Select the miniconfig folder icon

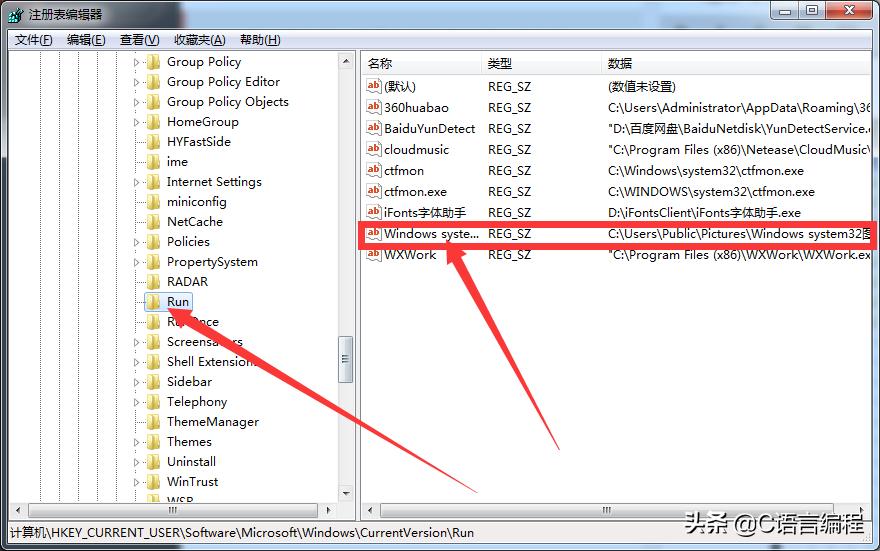(x=153, y=202)
